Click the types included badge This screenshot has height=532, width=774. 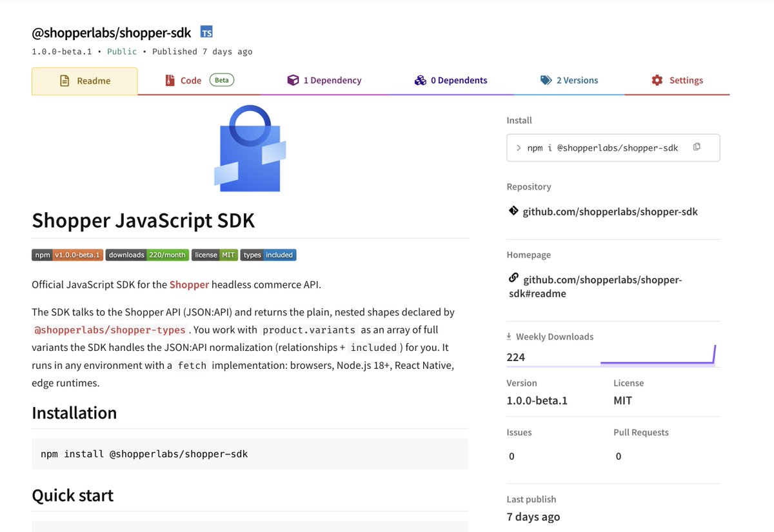[x=268, y=255]
